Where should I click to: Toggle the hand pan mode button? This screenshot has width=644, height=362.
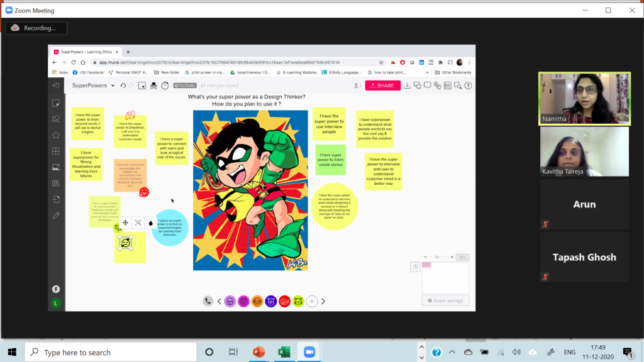pyautogui.click(x=415, y=266)
